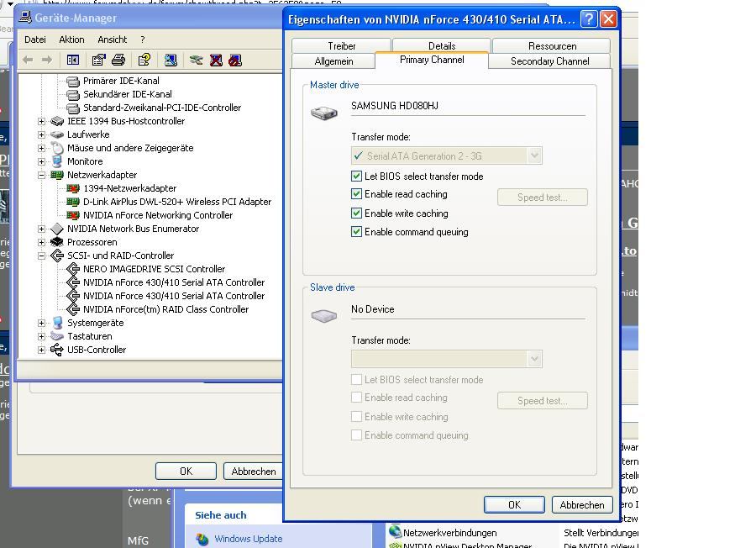Click OK in the Eigenschaften dialog

pyautogui.click(x=514, y=505)
